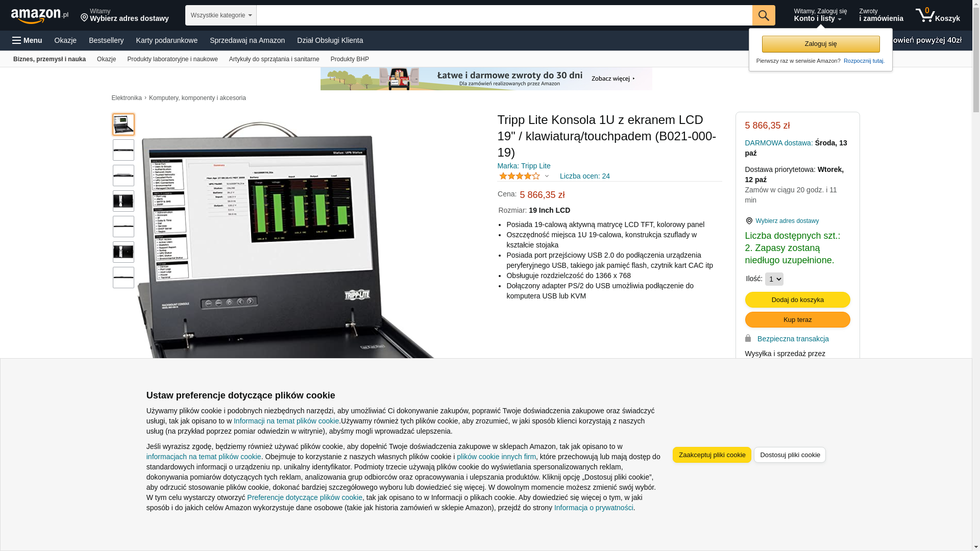This screenshot has height=551, width=980.
Task: Open the Bestsellery menu item
Action: (x=106, y=40)
